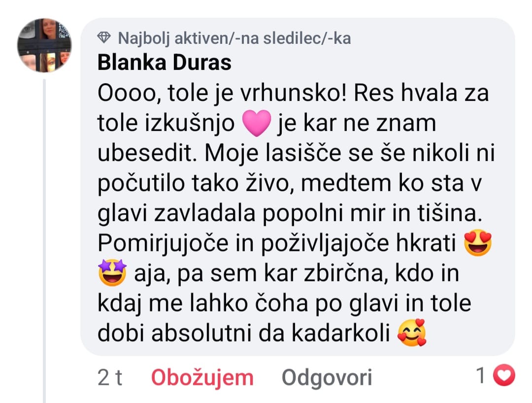Viewport: 532px width, 403px height.
Task: Click the Blanka Duras name link
Action: point(165,63)
